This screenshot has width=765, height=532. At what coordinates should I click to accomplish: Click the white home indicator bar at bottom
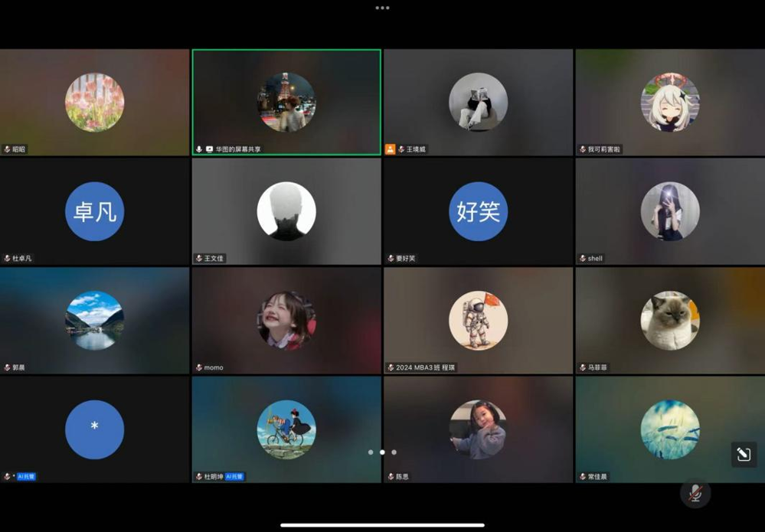pos(382,525)
